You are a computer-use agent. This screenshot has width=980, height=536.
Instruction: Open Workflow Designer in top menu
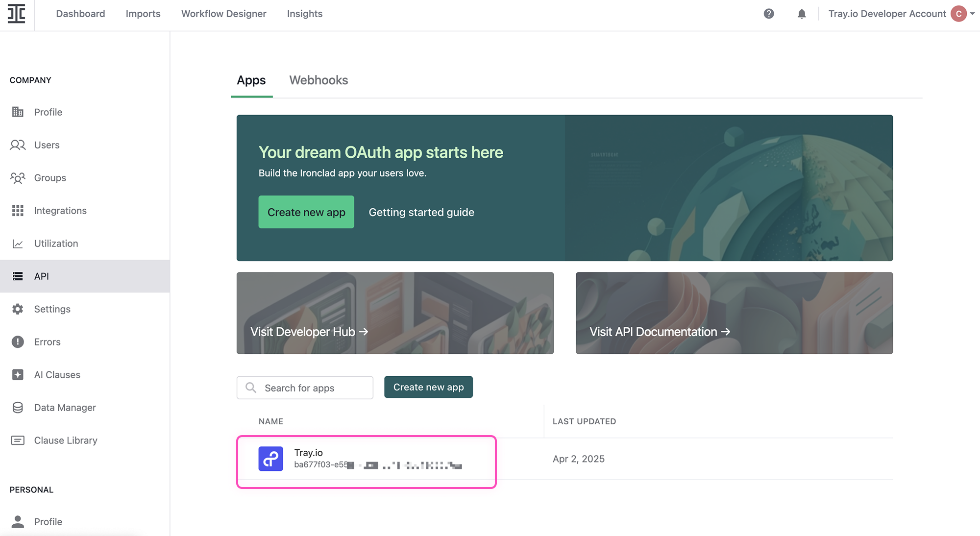(223, 14)
